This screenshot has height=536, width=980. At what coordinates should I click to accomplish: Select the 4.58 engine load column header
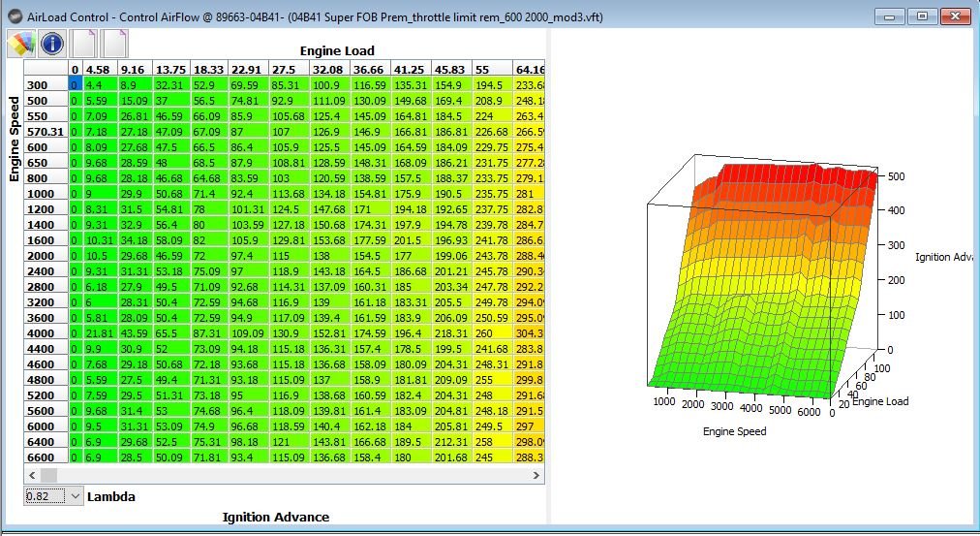click(100, 69)
